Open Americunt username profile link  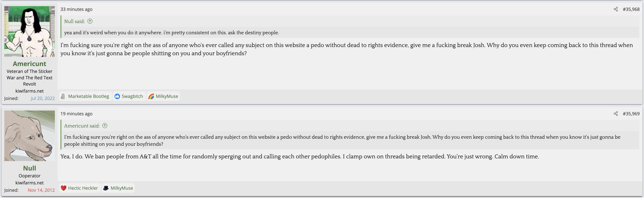tap(30, 64)
